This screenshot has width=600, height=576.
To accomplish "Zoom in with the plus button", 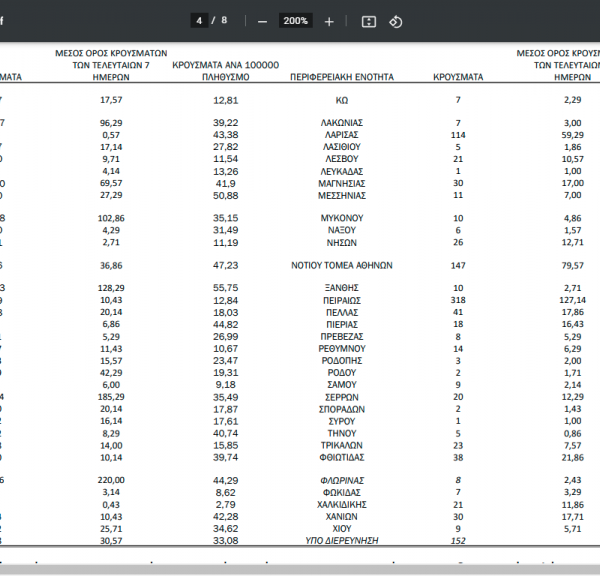I will point(329,22).
